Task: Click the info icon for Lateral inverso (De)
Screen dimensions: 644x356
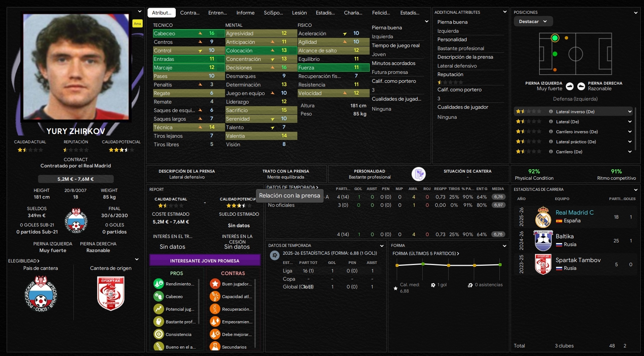Action: (551, 111)
